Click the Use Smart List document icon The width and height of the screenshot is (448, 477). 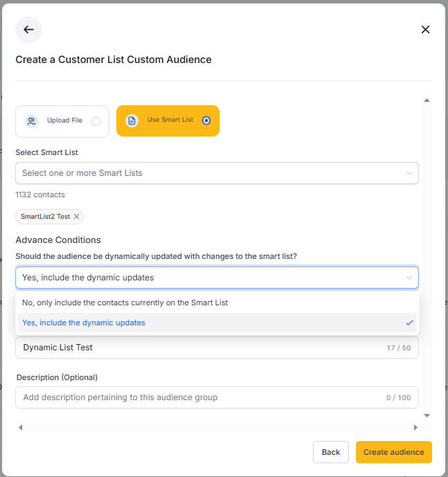tap(132, 121)
